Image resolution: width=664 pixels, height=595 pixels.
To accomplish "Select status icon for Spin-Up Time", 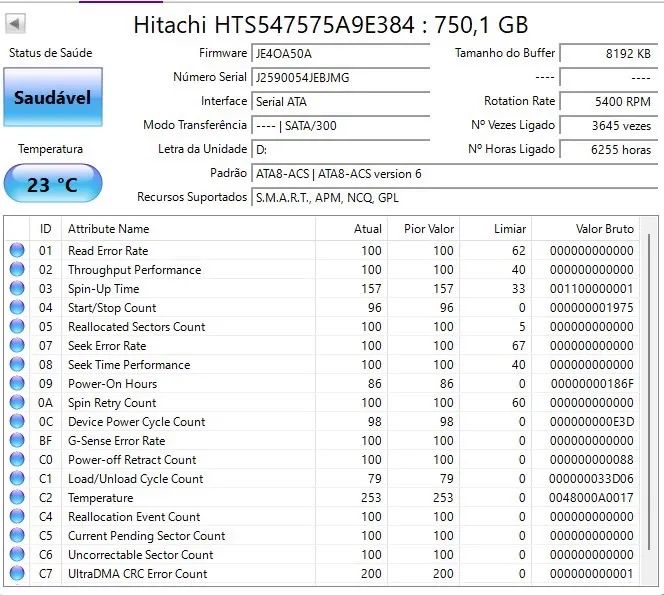I will 17,288.
